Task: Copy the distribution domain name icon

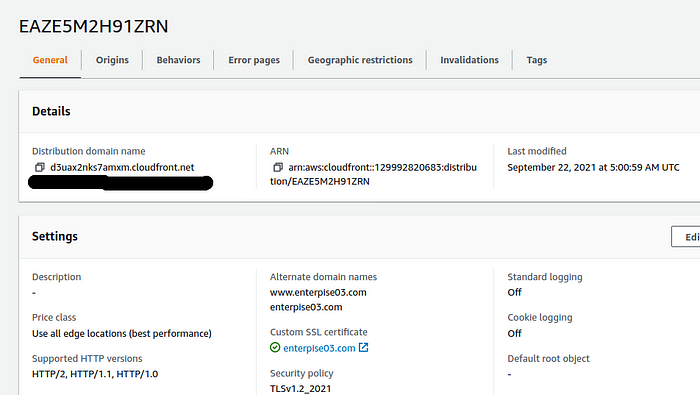Action: pyautogui.click(x=40, y=167)
